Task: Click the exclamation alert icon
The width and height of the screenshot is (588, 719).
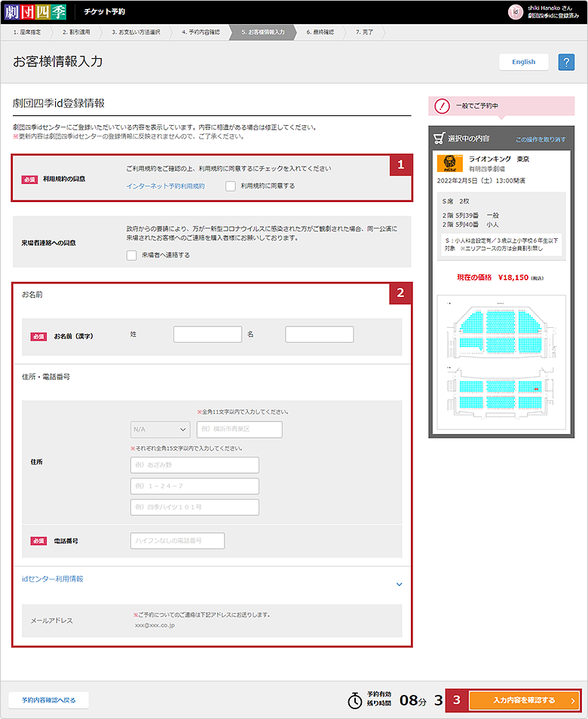Action: pyautogui.click(x=442, y=106)
